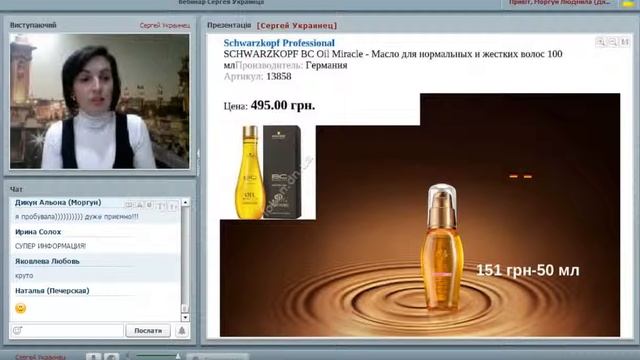
Task: Click the bell icon beside Послати
Action: pos(182,331)
